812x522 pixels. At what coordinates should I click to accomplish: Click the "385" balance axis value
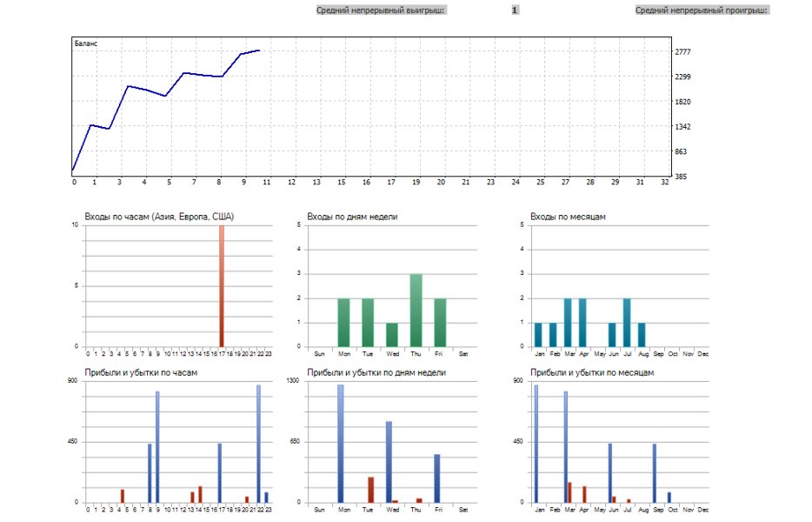pos(681,177)
